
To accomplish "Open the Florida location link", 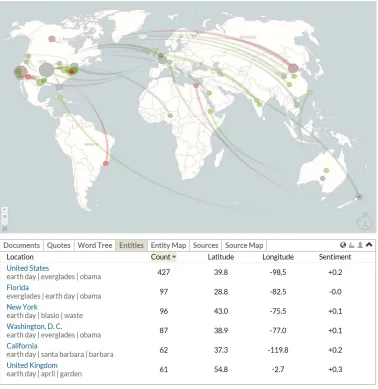I will (18, 288).
